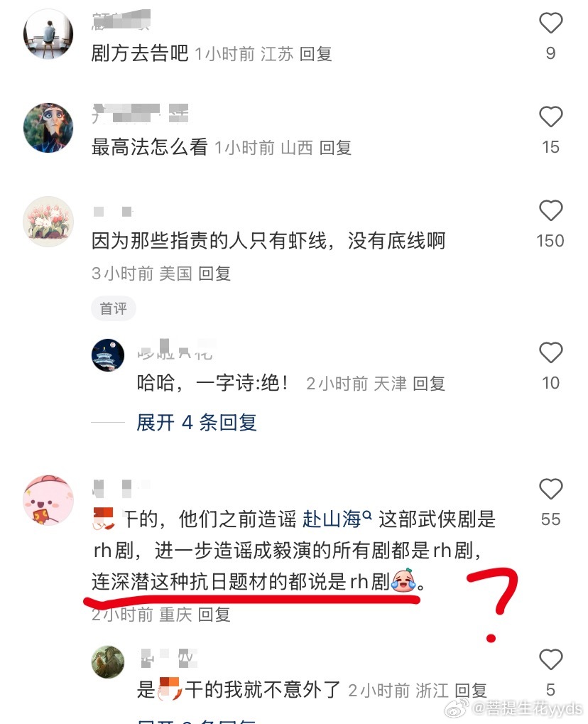The image size is (588, 724).
Task: Like the 最高法怎么看 comment
Action: (550, 117)
